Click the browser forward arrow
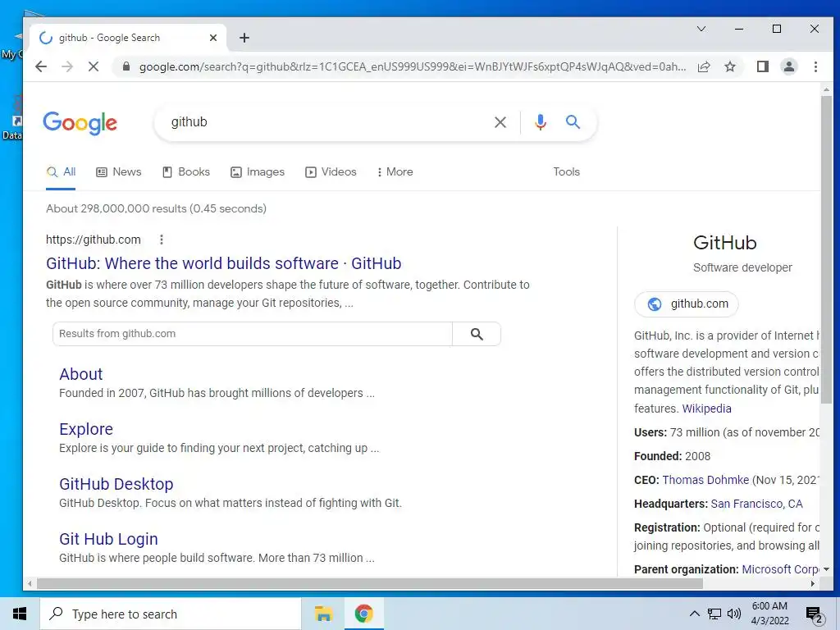This screenshot has height=630, width=840. [67, 66]
